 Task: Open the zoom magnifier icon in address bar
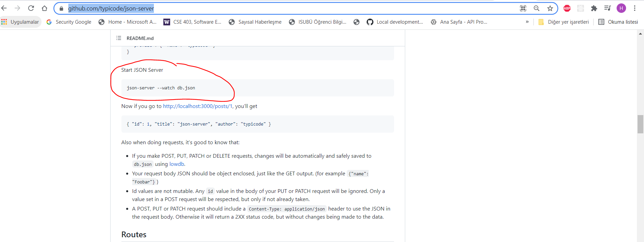tap(536, 8)
